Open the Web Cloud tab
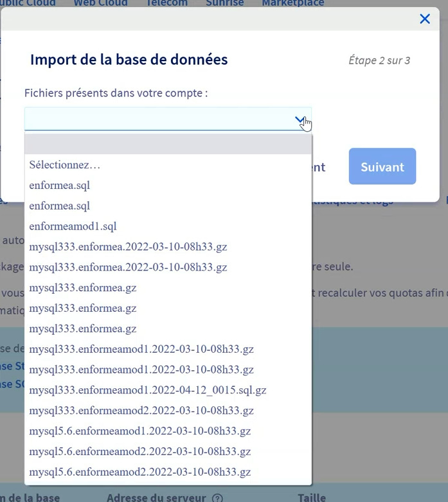The height and width of the screenshot is (502, 448). pyautogui.click(x=100, y=3)
